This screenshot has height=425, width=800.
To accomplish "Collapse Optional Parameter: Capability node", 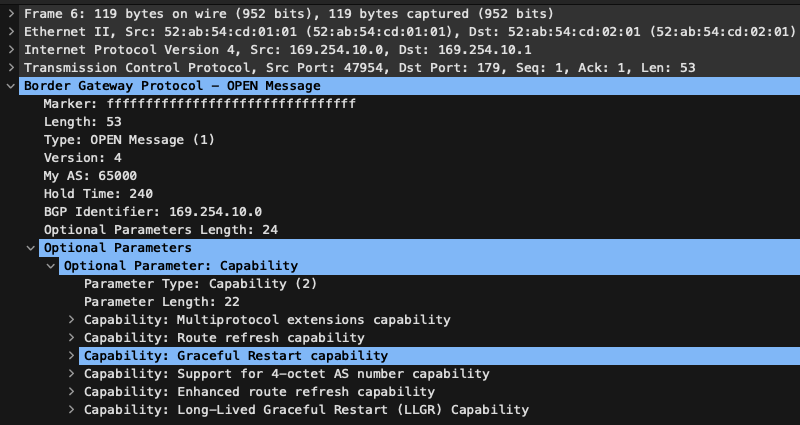I will click(x=51, y=265).
